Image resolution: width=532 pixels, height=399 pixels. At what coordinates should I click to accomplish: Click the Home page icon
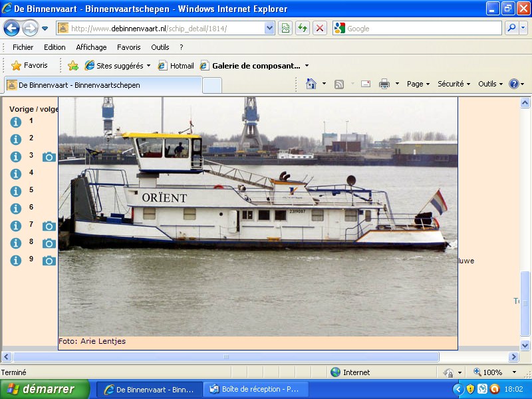point(311,84)
